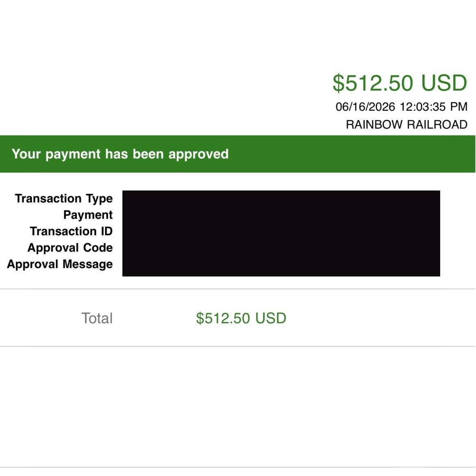Click the large $512.50 USD amount header
The height and width of the screenshot is (476, 476).
tap(400, 83)
